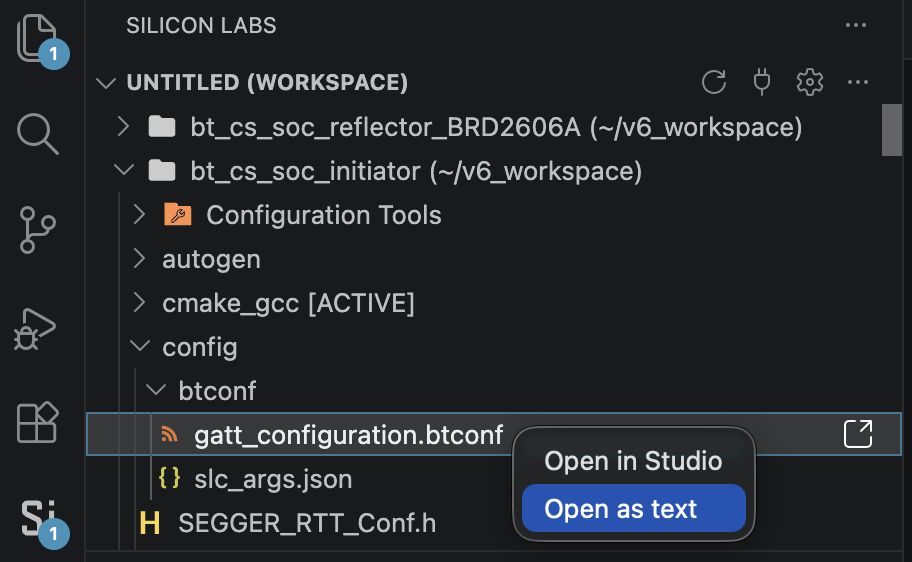Click the refresh workspace icon
912x562 pixels.
pyautogui.click(x=714, y=82)
